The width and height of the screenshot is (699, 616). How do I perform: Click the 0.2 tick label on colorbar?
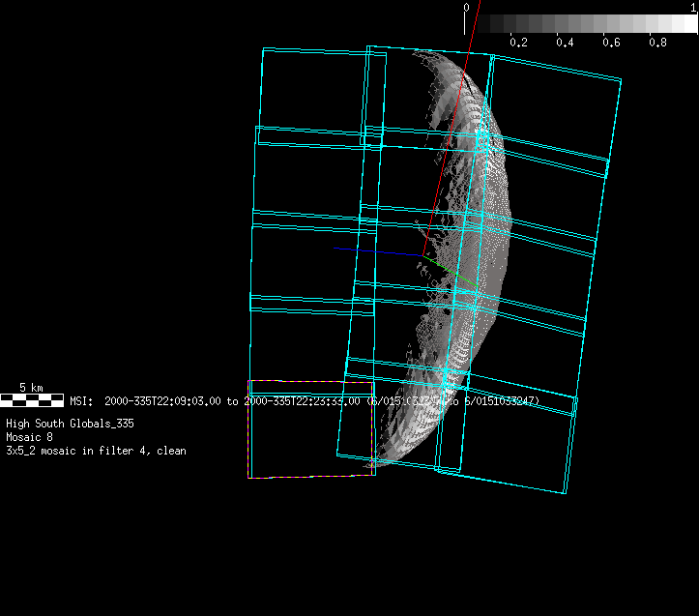pos(518,43)
